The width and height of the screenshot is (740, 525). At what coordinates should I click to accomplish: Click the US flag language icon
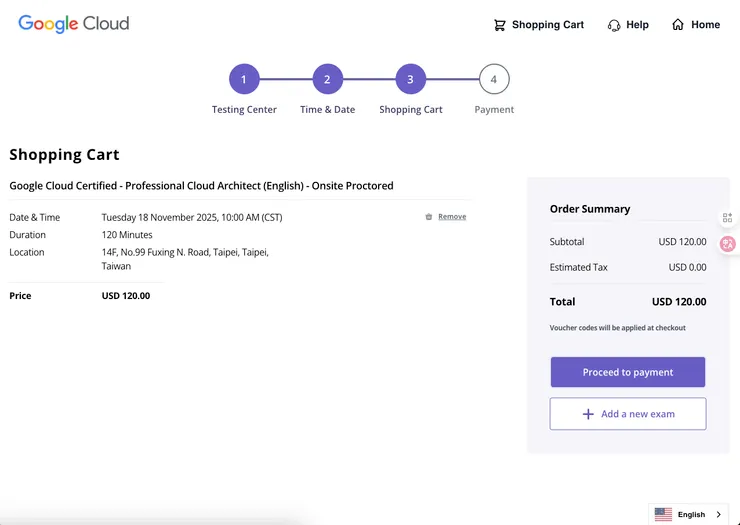pyautogui.click(x=663, y=514)
